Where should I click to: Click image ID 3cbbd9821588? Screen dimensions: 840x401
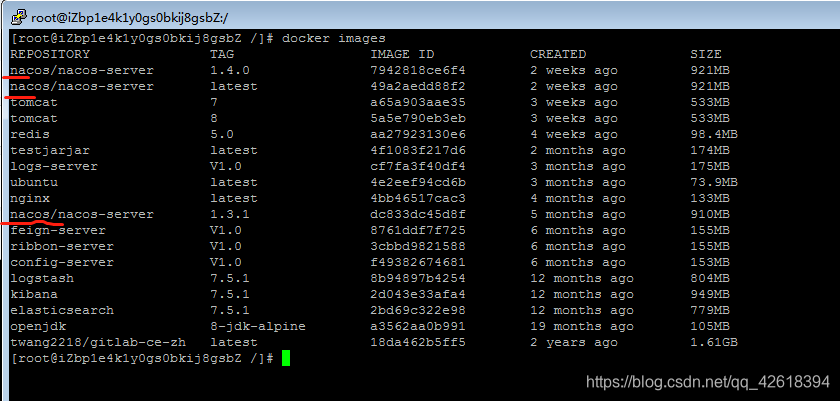pos(418,247)
